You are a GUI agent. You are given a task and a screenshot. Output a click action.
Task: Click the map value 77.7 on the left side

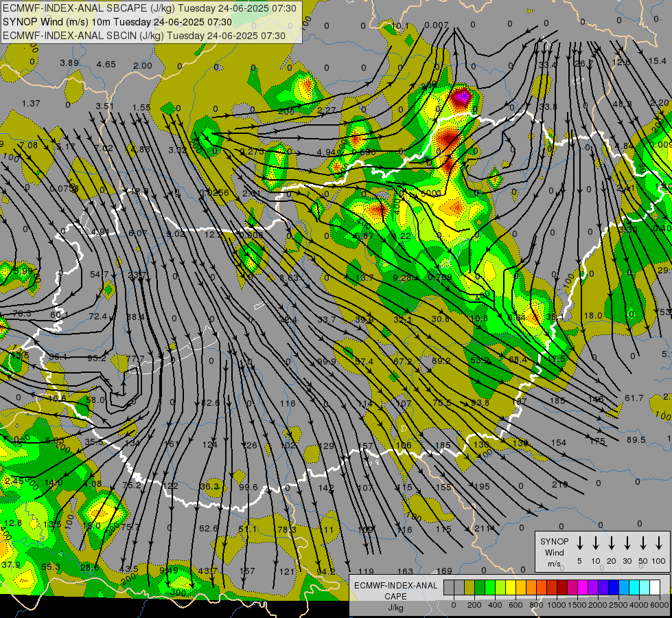(x=135, y=358)
